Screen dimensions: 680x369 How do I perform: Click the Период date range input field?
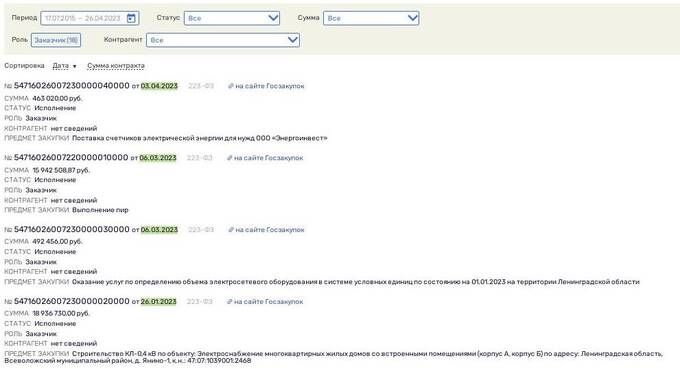click(x=90, y=18)
